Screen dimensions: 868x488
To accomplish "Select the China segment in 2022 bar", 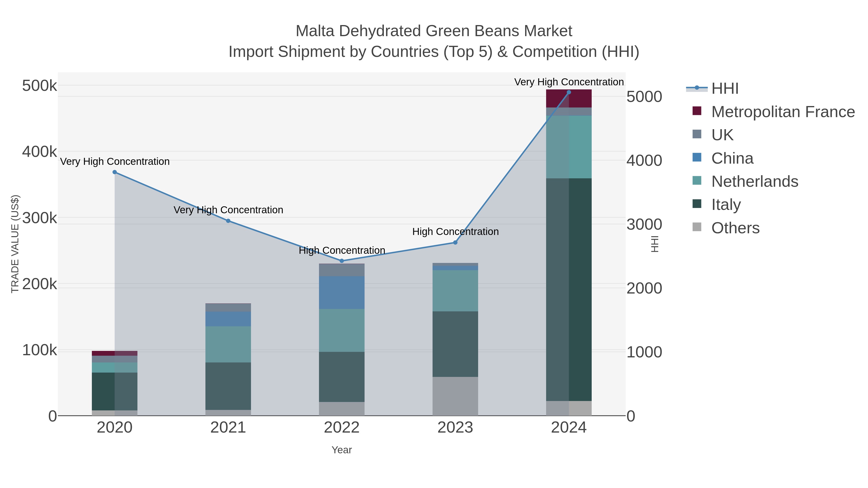I will tap(342, 293).
